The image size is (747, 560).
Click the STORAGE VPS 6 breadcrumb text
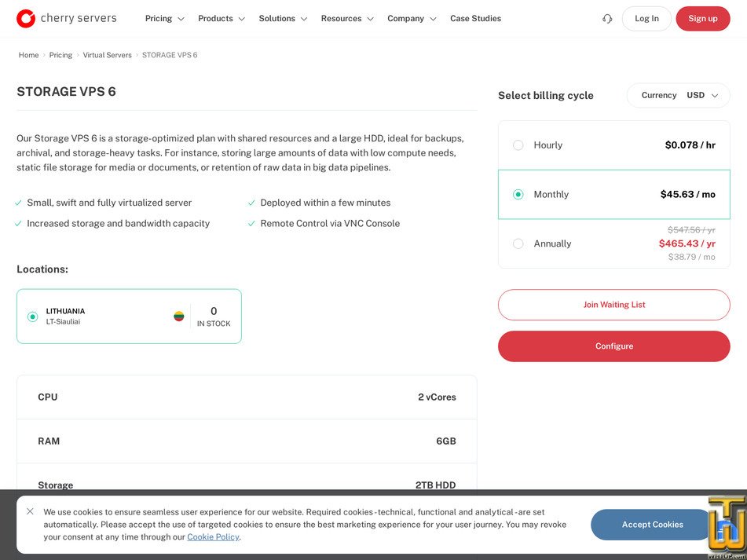(170, 55)
